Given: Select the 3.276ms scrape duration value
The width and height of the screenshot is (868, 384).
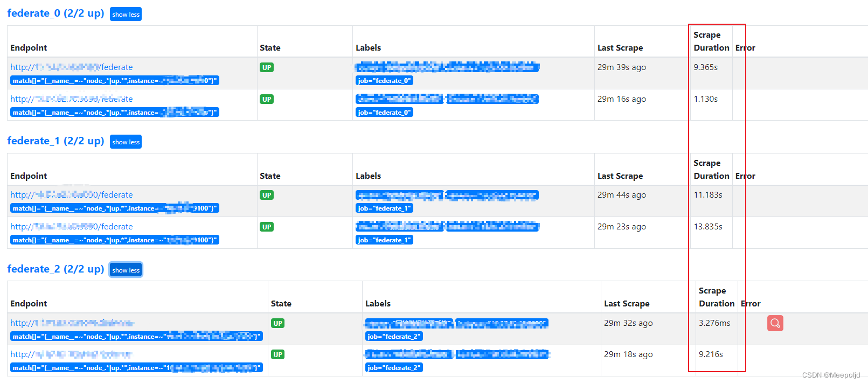Looking at the screenshot, I should 715,323.
